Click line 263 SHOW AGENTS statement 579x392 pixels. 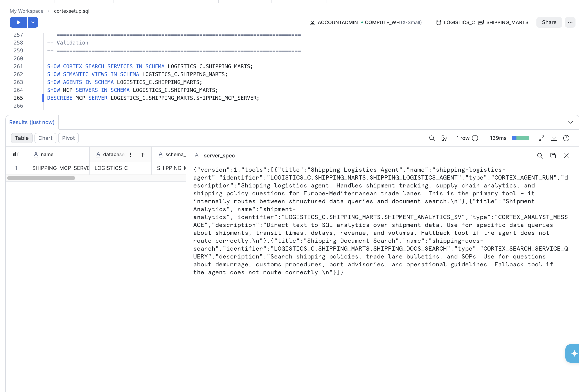click(x=125, y=82)
